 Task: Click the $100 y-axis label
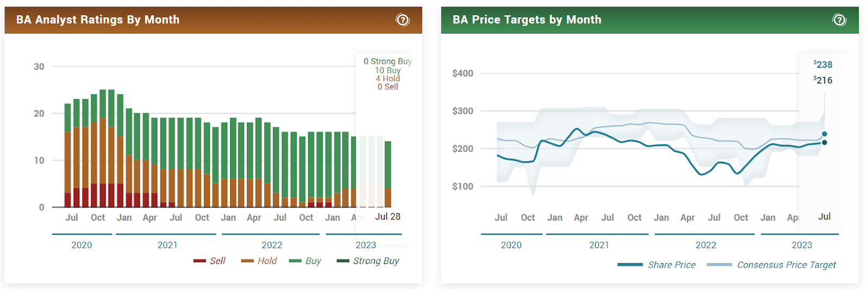463,187
